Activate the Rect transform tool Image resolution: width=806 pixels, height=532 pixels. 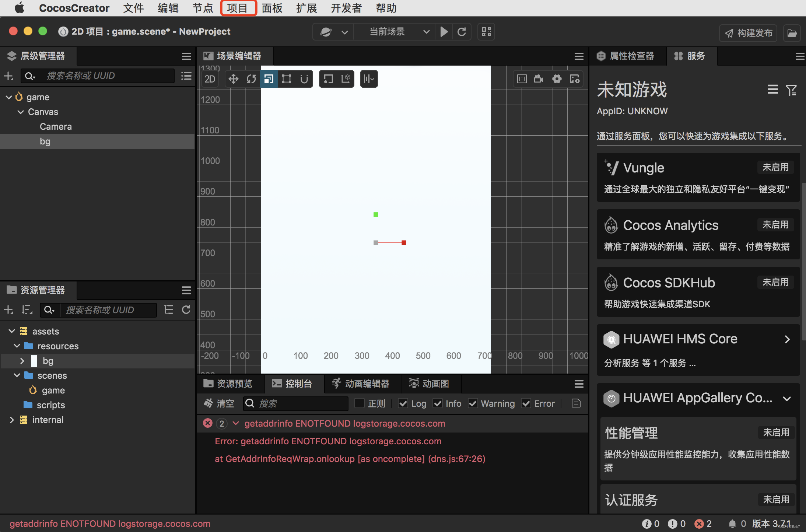[287, 78]
